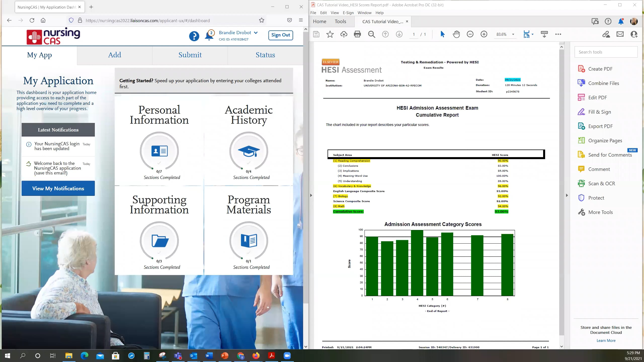Collapse the right tools pane arrow

point(567,195)
